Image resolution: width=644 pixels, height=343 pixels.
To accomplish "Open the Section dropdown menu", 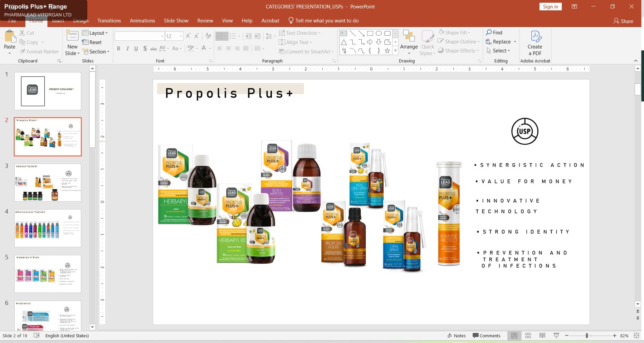I will [96, 51].
